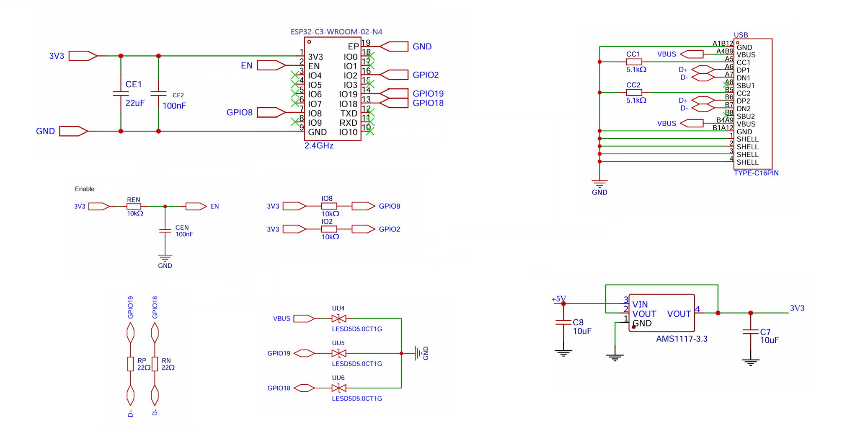Select the GND port on EP pin 19

[394, 47]
